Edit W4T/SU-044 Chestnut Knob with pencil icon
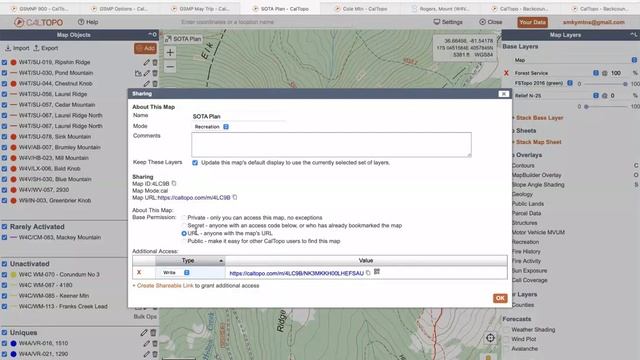This screenshot has height=360, width=640. pos(146,84)
